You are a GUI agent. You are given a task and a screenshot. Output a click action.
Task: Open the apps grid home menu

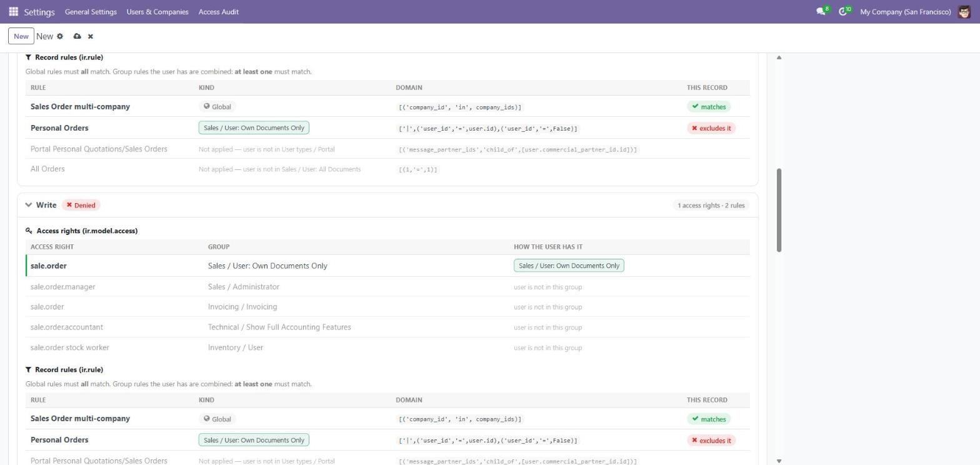pyautogui.click(x=13, y=12)
